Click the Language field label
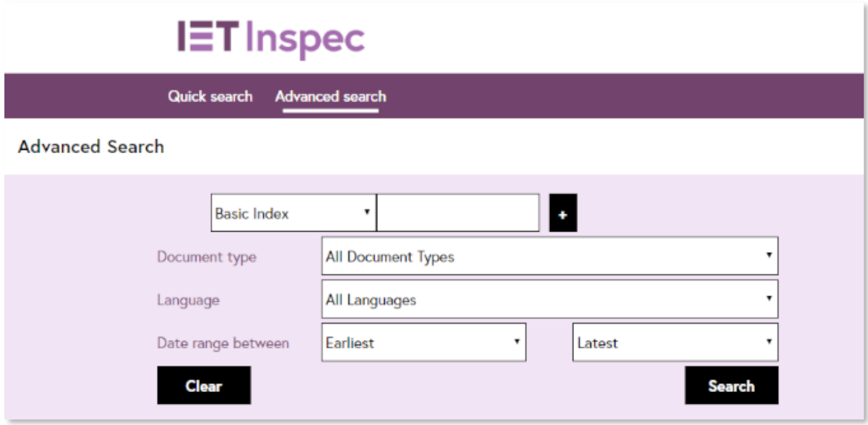 [x=188, y=300]
